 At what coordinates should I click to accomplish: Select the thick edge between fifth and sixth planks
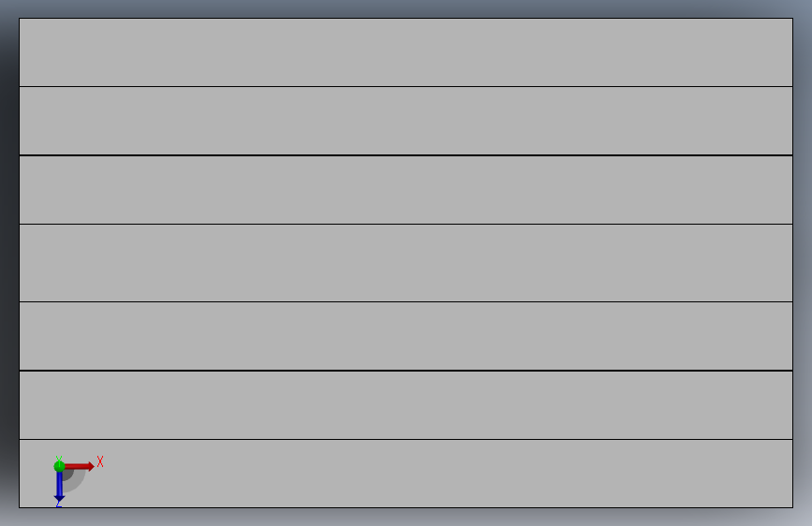[x=406, y=371]
